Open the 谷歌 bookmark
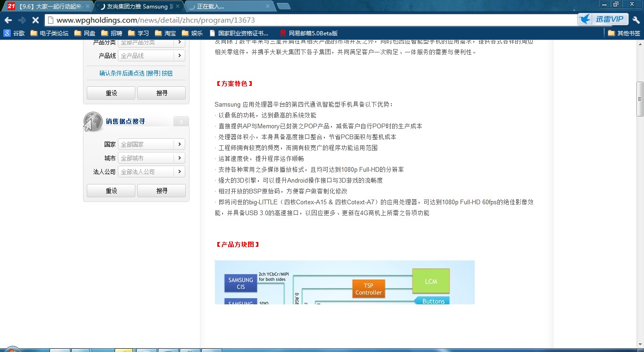This screenshot has height=352, width=644. (14, 34)
